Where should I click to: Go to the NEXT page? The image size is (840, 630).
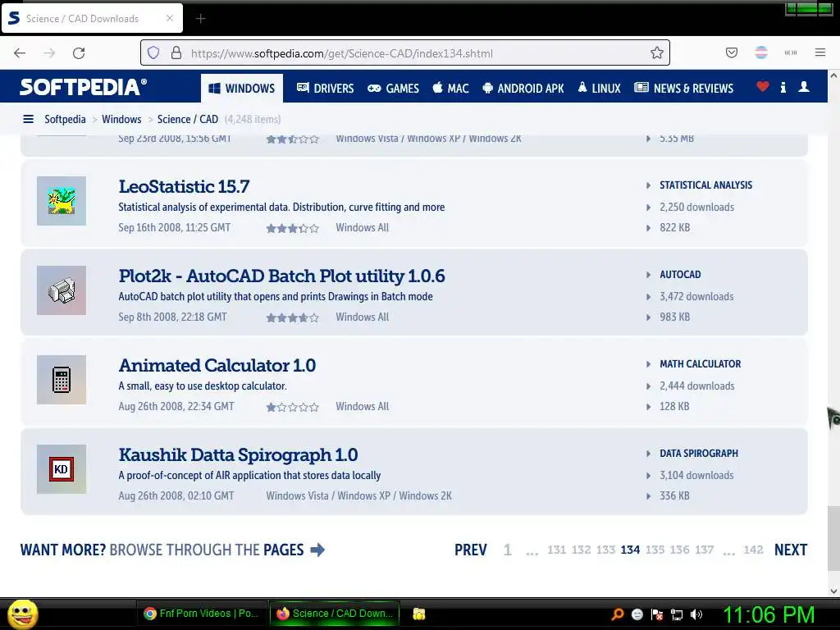[x=791, y=550]
